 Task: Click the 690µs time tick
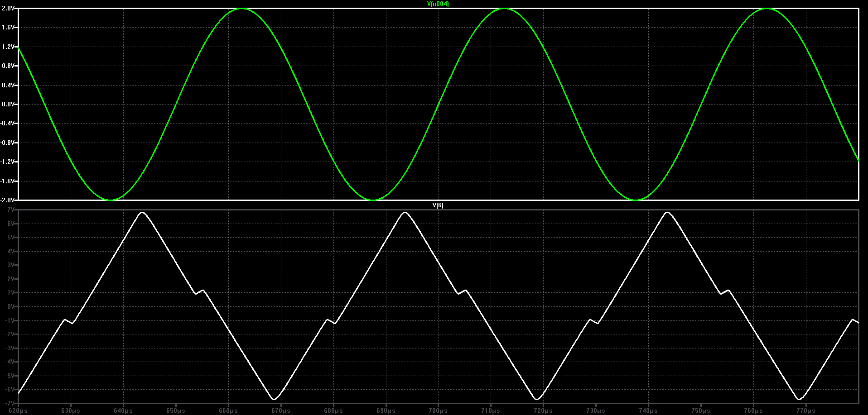click(386, 411)
